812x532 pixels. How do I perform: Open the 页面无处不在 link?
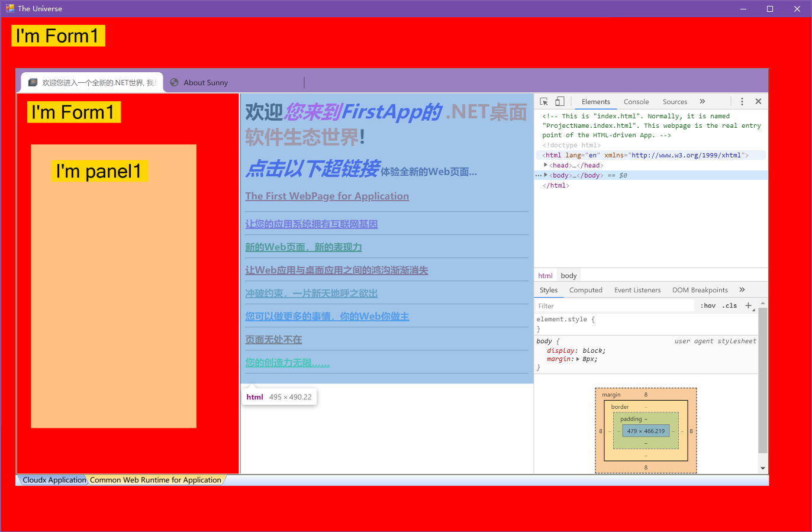(273, 340)
